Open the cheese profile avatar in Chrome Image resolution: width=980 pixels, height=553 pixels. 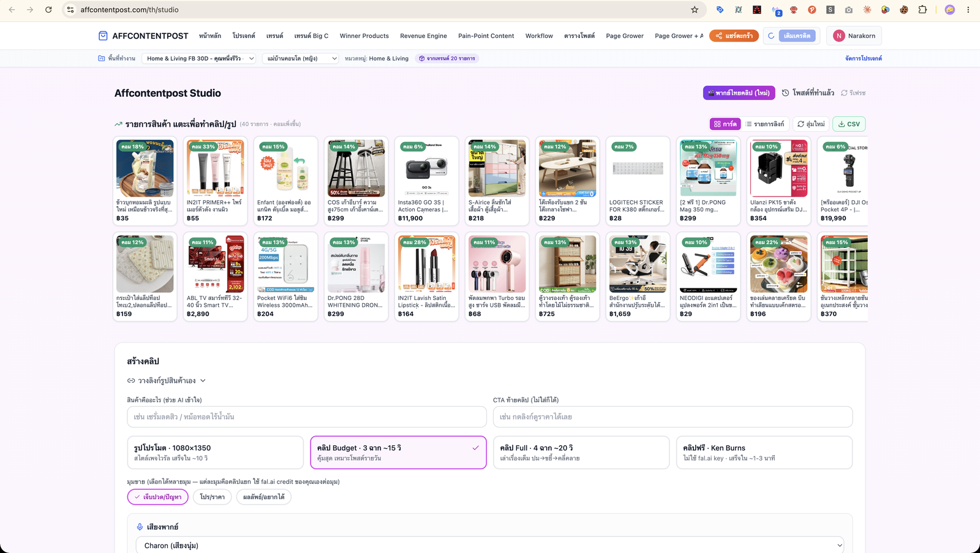(x=950, y=10)
